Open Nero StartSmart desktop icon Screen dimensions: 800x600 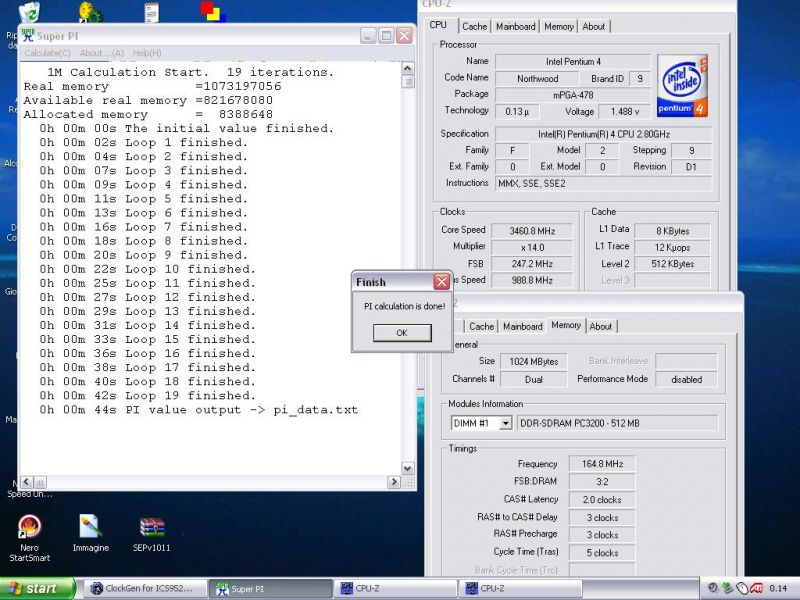click(x=30, y=538)
